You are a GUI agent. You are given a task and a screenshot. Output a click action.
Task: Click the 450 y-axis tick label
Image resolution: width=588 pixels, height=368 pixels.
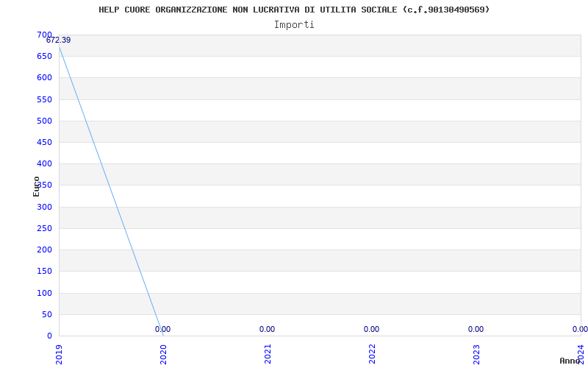click(44, 142)
